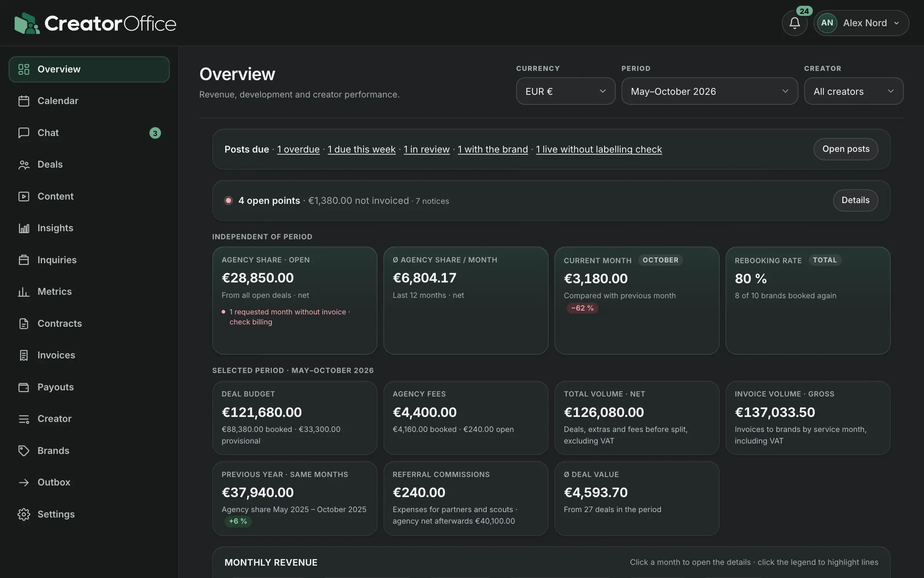924x578 pixels.
Task: Click the OCTOBER tag on Current Month
Action: [x=660, y=260]
